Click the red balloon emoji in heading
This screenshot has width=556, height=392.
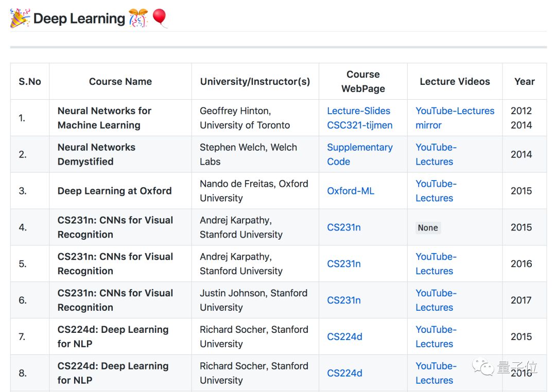click(160, 18)
